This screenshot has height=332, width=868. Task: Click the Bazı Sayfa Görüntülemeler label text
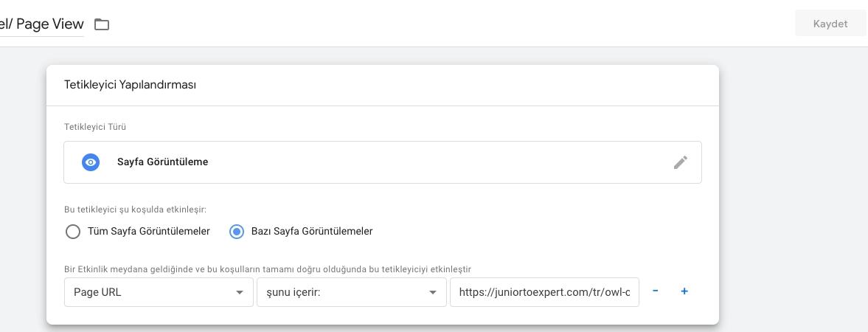(312, 232)
